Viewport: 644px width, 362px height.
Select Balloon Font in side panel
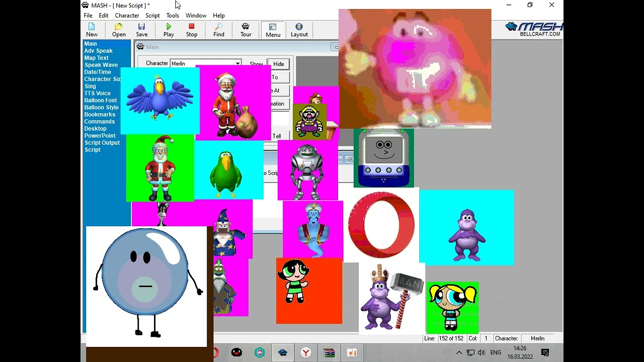101,100
